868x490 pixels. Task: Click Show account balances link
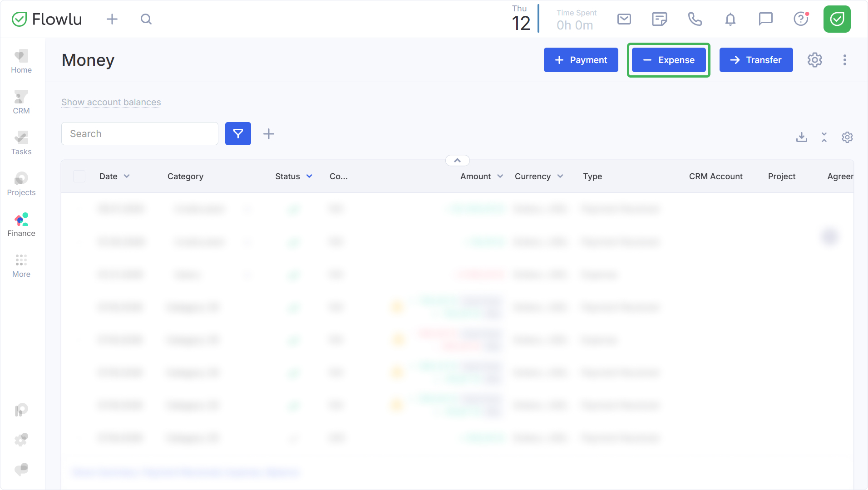pyautogui.click(x=111, y=103)
